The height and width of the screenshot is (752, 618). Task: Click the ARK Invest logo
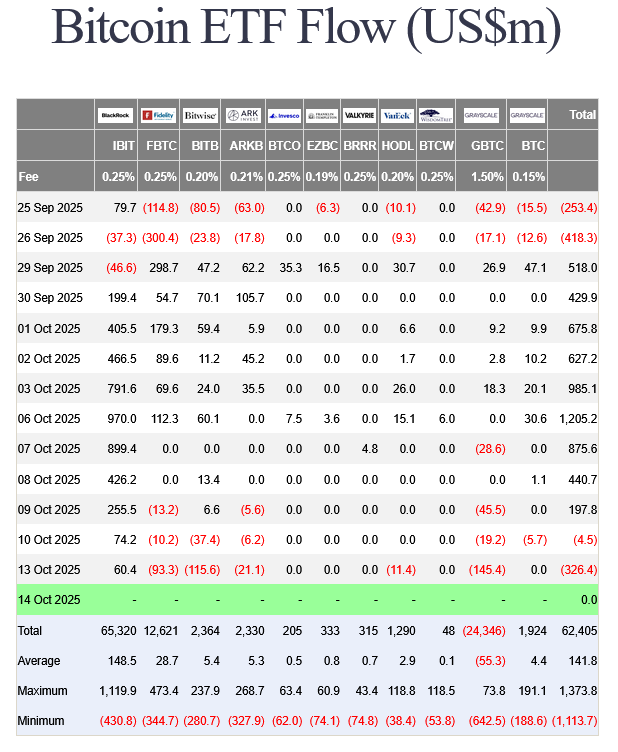click(244, 115)
